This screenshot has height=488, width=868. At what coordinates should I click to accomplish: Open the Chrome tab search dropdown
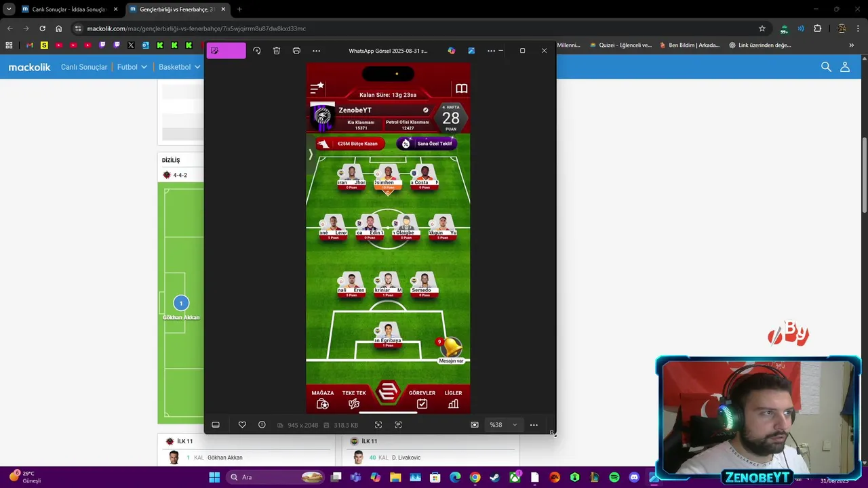9,9
